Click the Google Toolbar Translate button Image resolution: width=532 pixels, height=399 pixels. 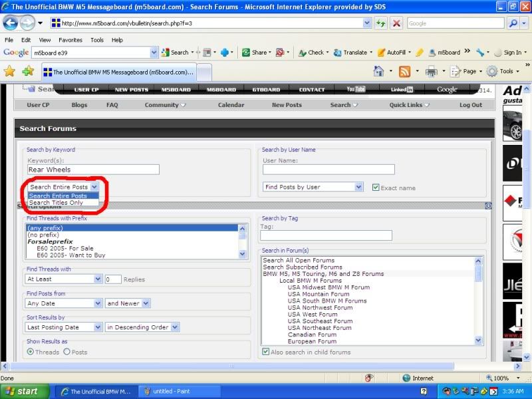(x=350, y=53)
